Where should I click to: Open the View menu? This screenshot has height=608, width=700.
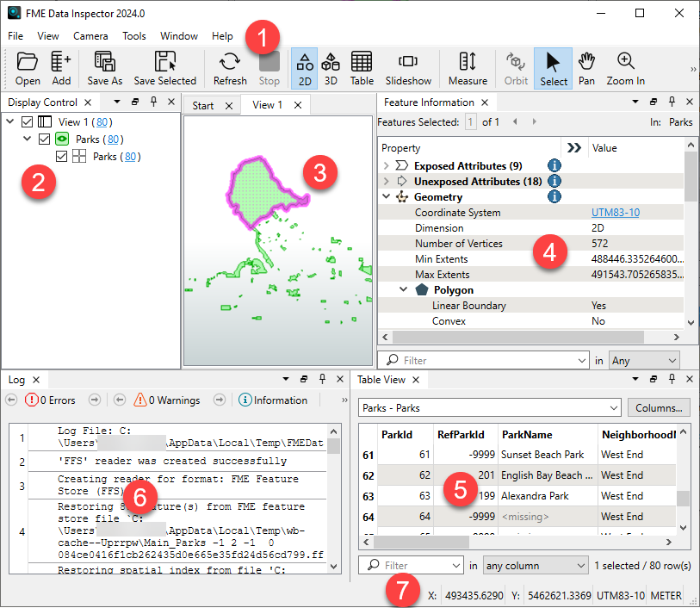47,35
